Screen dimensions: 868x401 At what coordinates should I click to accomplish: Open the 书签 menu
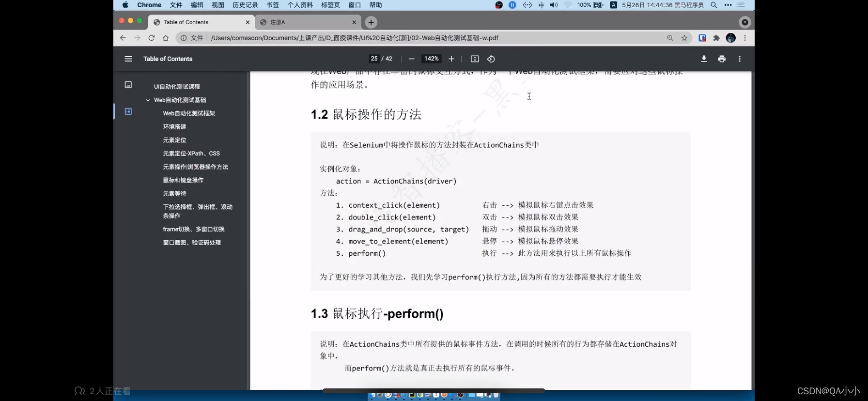273,5
